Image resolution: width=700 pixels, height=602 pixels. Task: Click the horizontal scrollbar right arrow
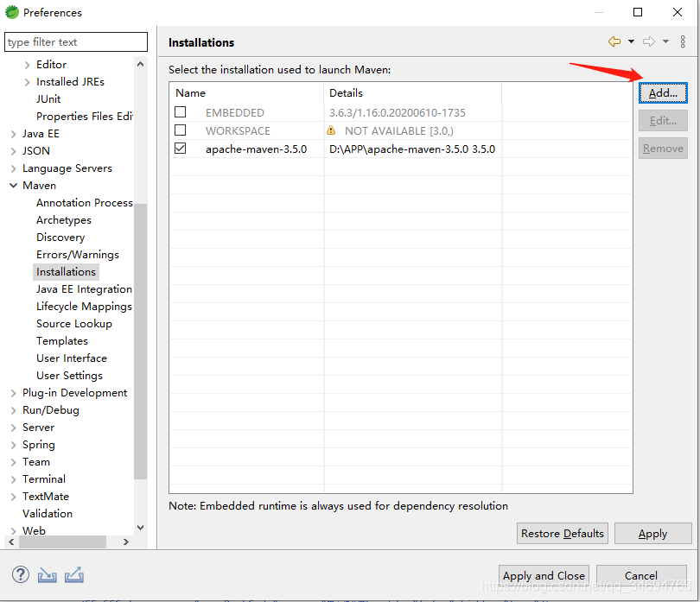click(126, 542)
